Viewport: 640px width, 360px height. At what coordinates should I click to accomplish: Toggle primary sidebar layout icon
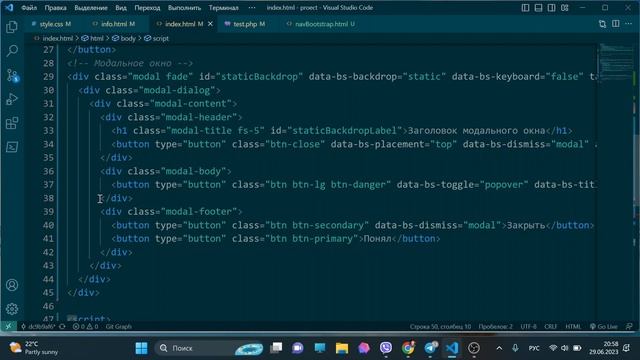[x=525, y=8]
